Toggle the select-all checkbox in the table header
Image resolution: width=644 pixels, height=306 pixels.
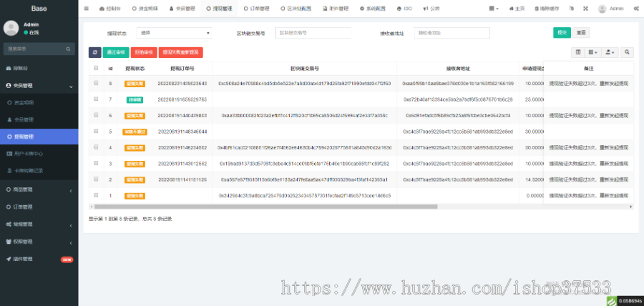(96, 68)
